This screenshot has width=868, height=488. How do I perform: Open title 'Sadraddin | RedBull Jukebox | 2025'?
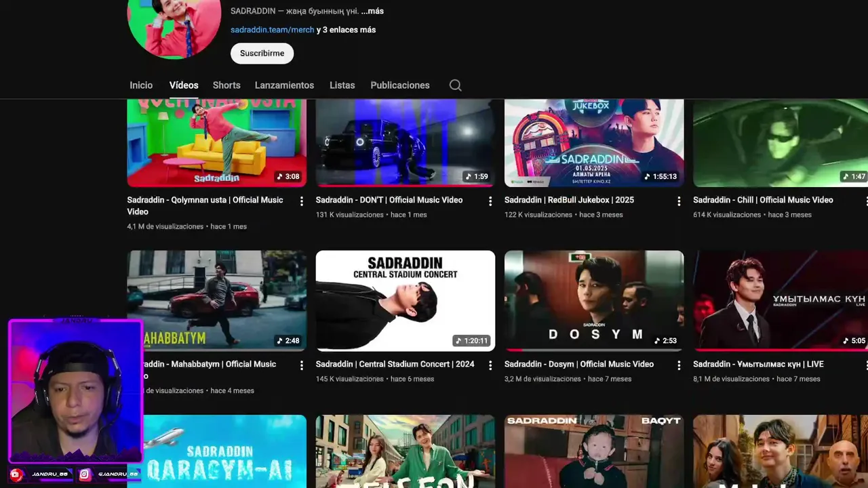(569, 200)
